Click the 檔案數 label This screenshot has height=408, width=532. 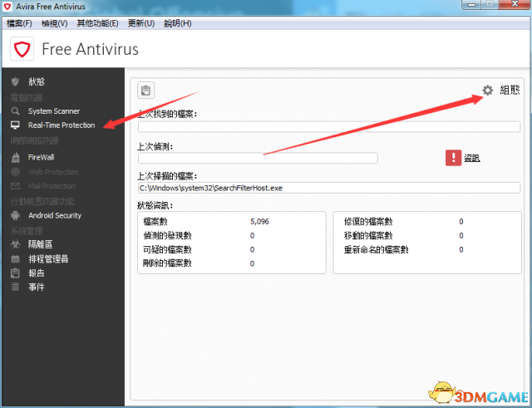[x=155, y=222]
